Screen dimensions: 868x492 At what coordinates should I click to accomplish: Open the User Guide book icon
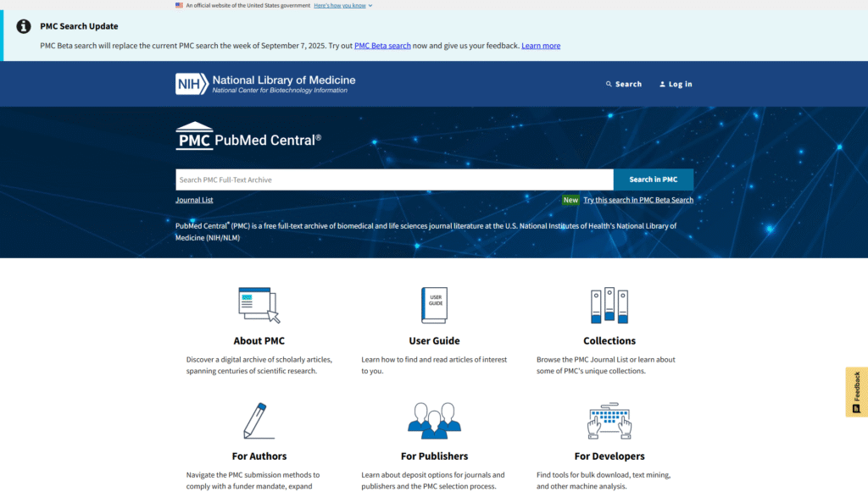click(x=434, y=305)
